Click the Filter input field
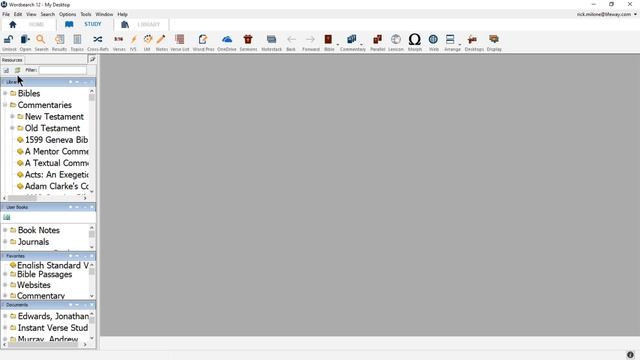Image resolution: width=640 pixels, height=360 pixels. [x=62, y=70]
